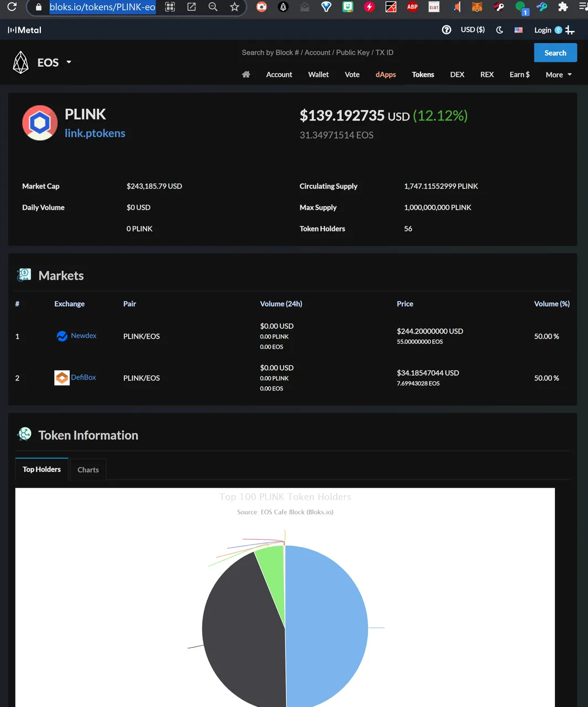The height and width of the screenshot is (707, 588).
Task: Select the Top Holders tab
Action: pyautogui.click(x=41, y=469)
